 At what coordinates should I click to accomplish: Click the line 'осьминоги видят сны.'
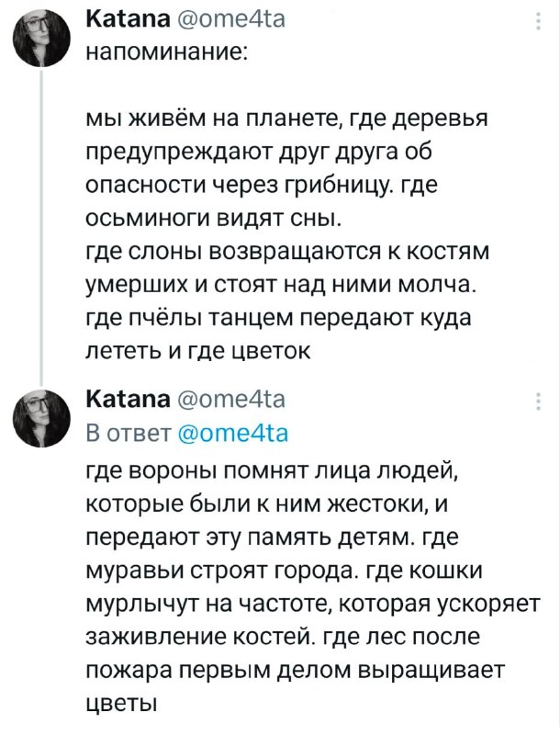pos(211,218)
